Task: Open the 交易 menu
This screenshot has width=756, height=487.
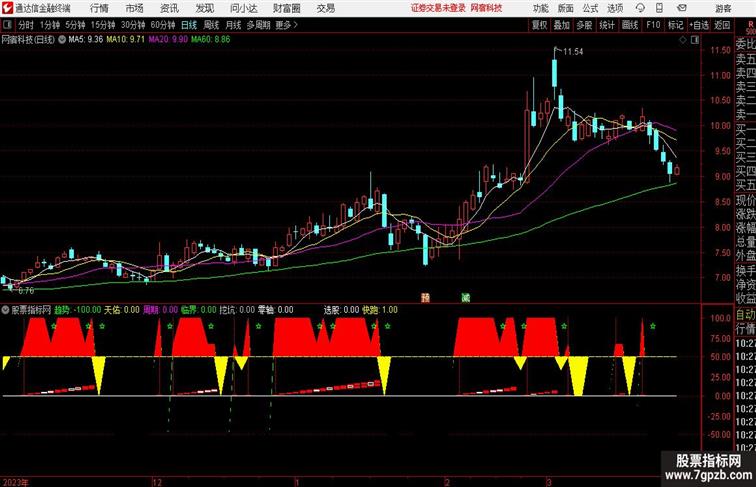Action: (x=325, y=8)
